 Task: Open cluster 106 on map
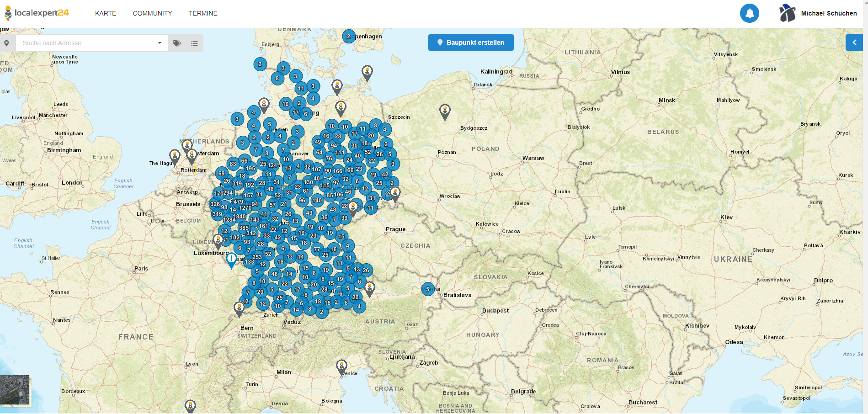pos(338,195)
